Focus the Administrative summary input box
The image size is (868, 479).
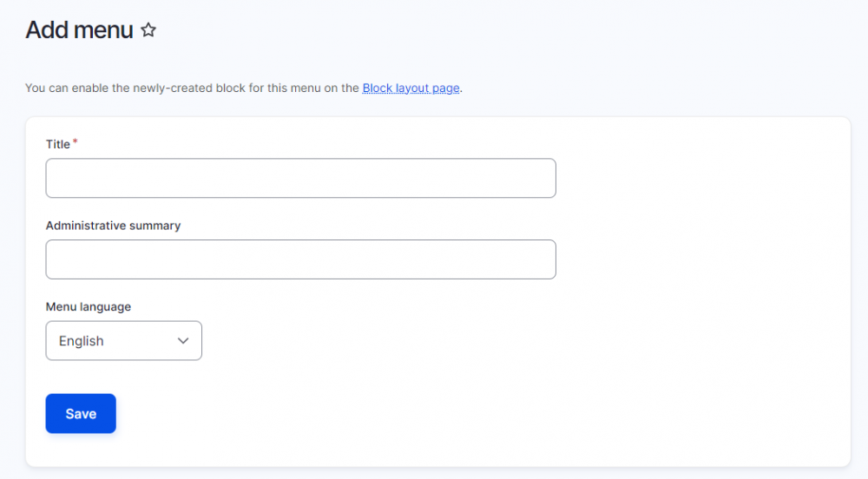[300, 259]
